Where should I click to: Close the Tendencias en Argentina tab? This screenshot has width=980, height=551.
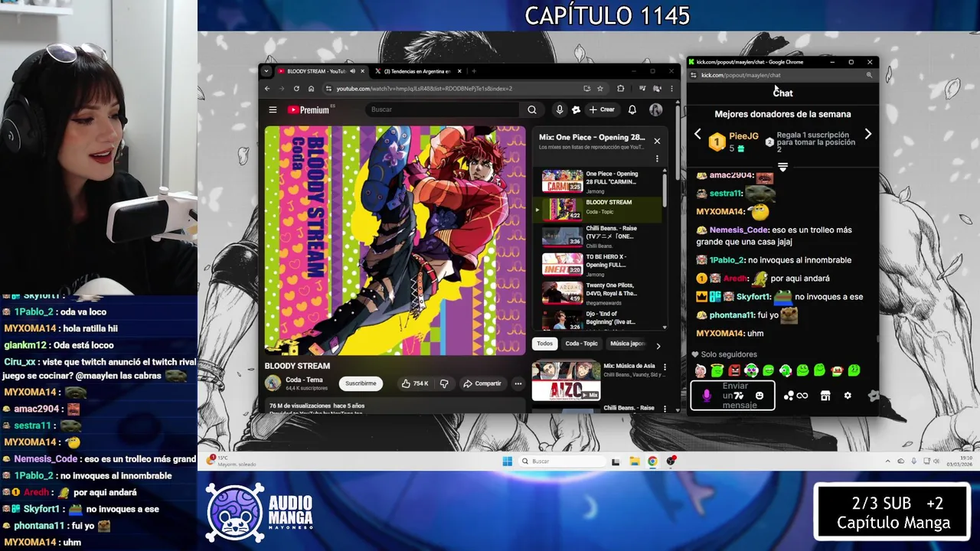click(x=459, y=71)
